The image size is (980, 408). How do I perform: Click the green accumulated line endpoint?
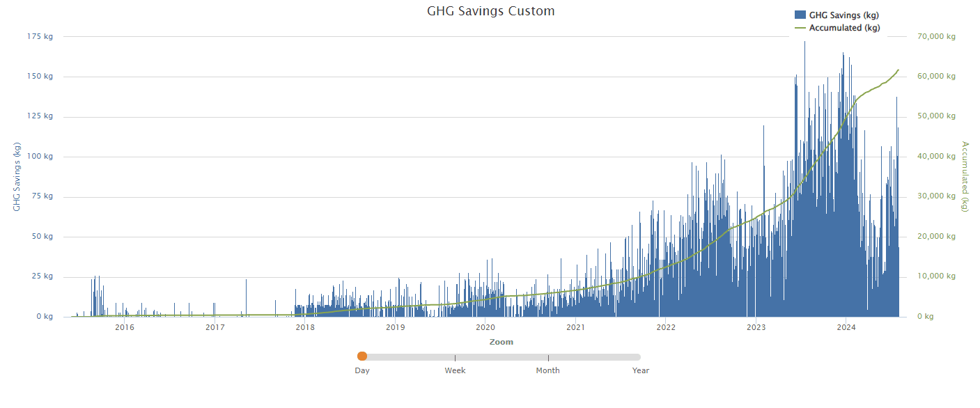coord(897,70)
